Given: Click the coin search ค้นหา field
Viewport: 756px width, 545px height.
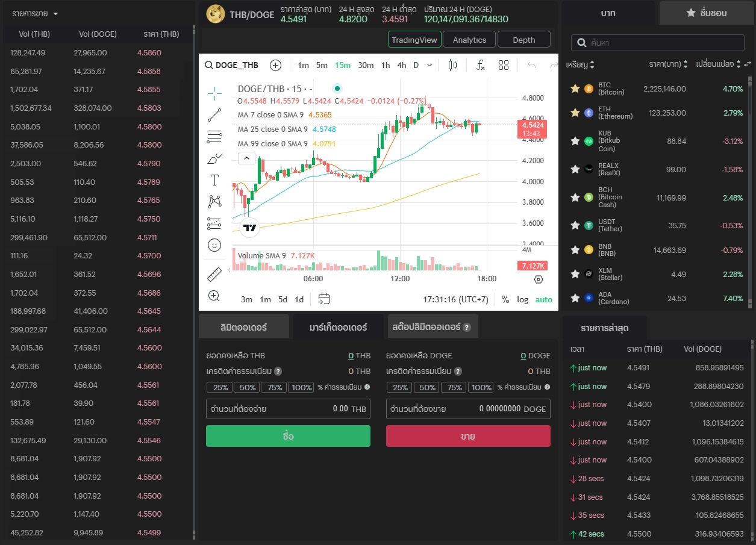Looking at the screenshot, I should (x=658, y=43).
